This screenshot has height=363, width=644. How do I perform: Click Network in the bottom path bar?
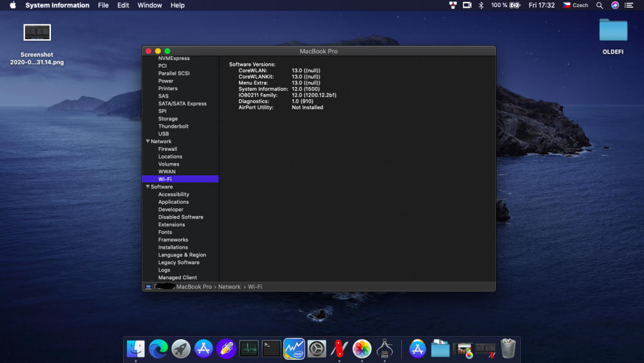pos(229,287)
